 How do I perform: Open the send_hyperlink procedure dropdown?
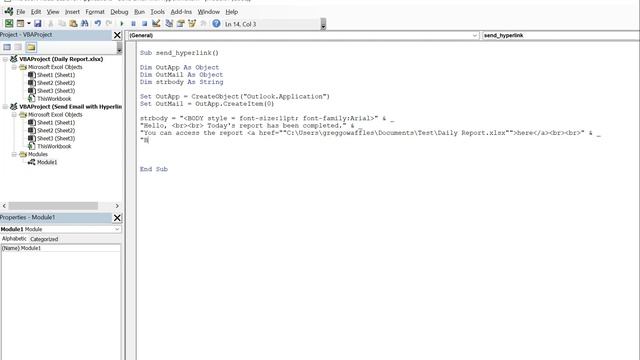coord(560,36)
